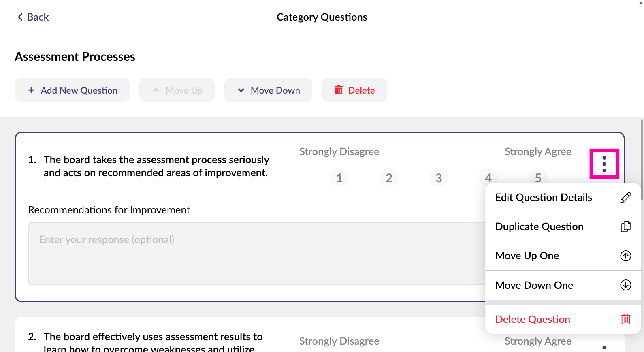Select rating 3 for question 1

point(439,177)
